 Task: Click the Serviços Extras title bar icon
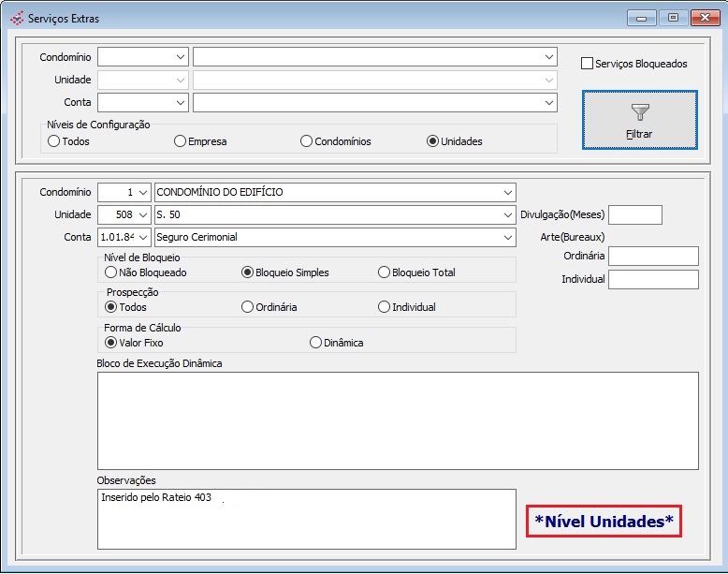[17, 18]
